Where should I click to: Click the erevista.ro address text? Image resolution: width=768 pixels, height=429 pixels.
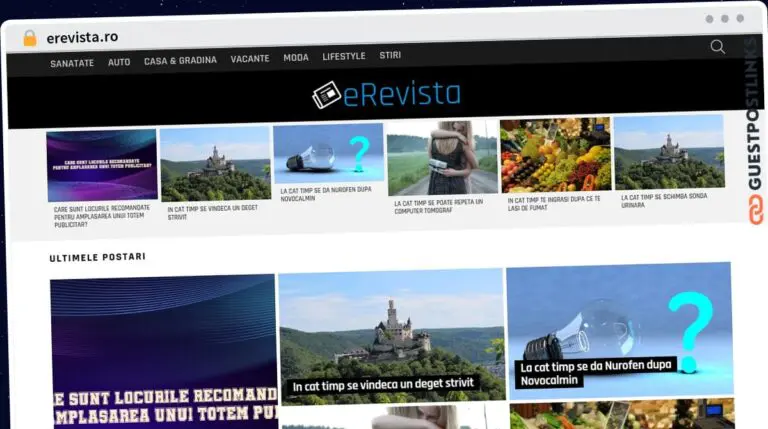pos(82,37)
